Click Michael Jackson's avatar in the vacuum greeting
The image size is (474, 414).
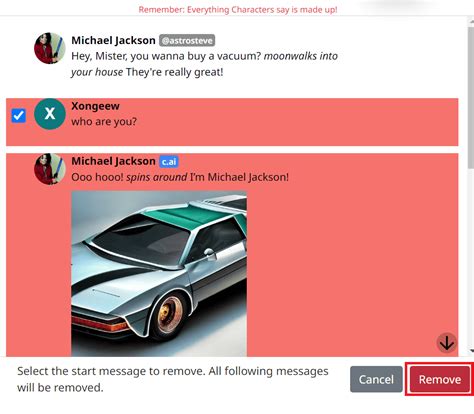tap(50, 48)
